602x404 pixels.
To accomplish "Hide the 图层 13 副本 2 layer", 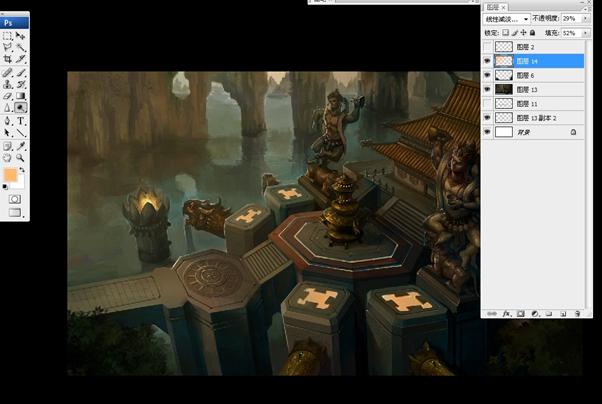I will [487, 118].
